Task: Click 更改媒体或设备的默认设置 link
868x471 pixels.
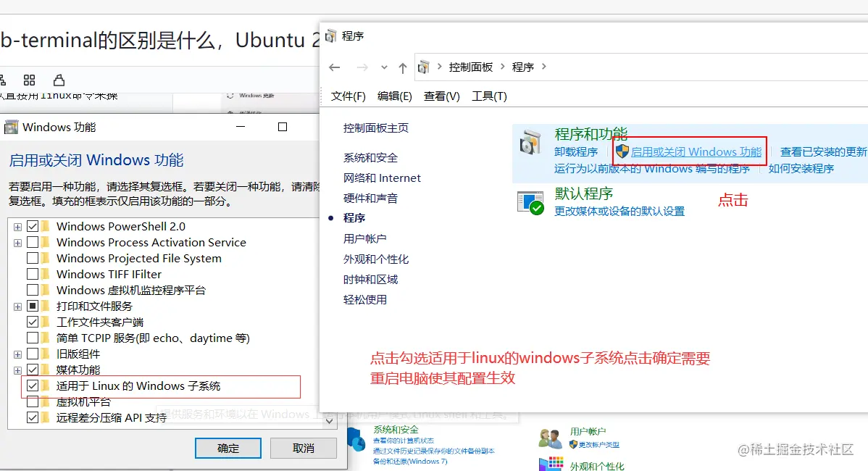Action: coord(619,212)
